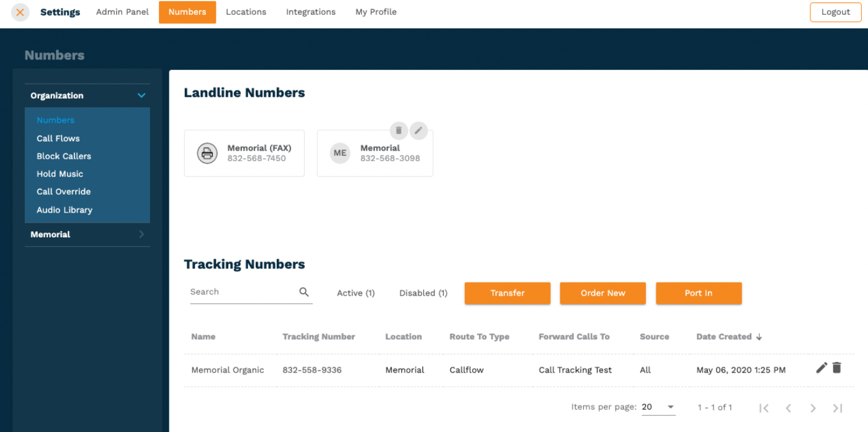
Task: Switch to the Locations tab
Action: click(246, 12)
